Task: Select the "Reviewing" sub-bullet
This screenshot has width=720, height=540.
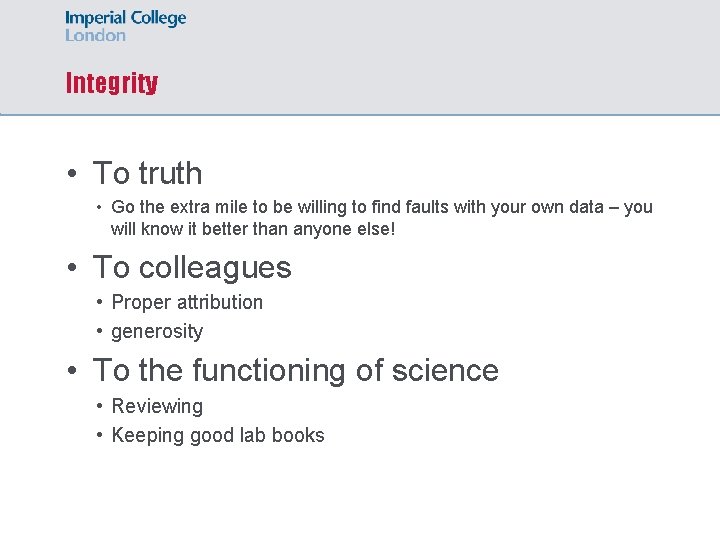Action: click(157, 407)
